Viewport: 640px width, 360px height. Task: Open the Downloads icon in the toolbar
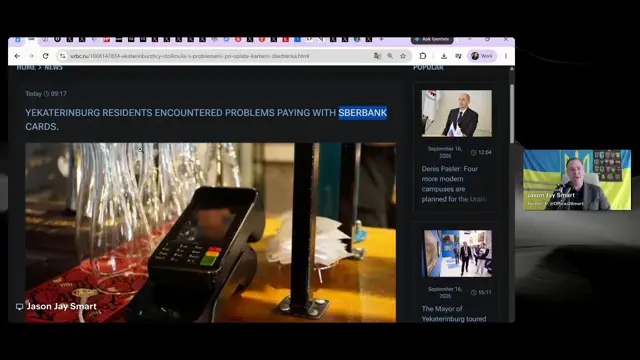[x=444, y=56]
